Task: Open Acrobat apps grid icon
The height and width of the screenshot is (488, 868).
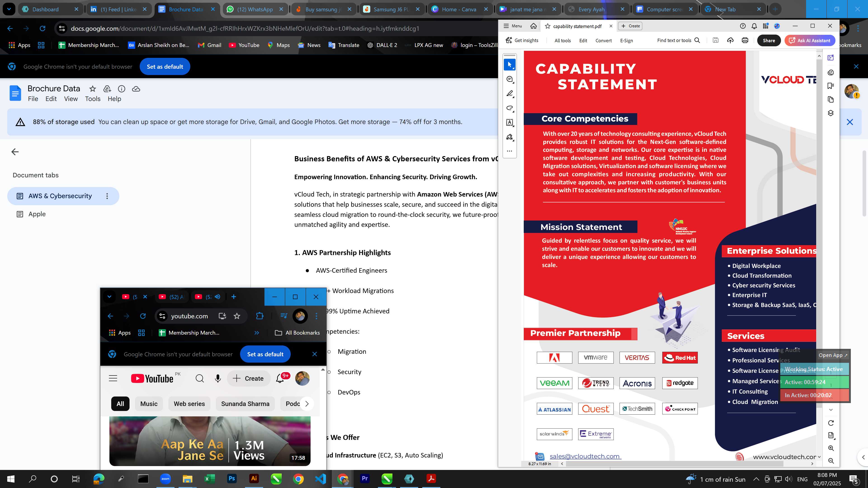Action: (x=766, y=26)
